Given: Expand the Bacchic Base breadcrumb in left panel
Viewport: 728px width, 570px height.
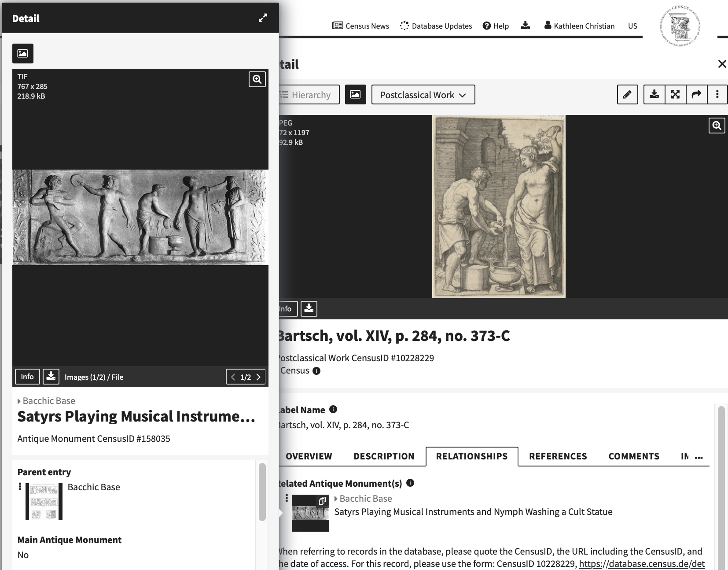Looking at the screenshot, I should (19, 401).
